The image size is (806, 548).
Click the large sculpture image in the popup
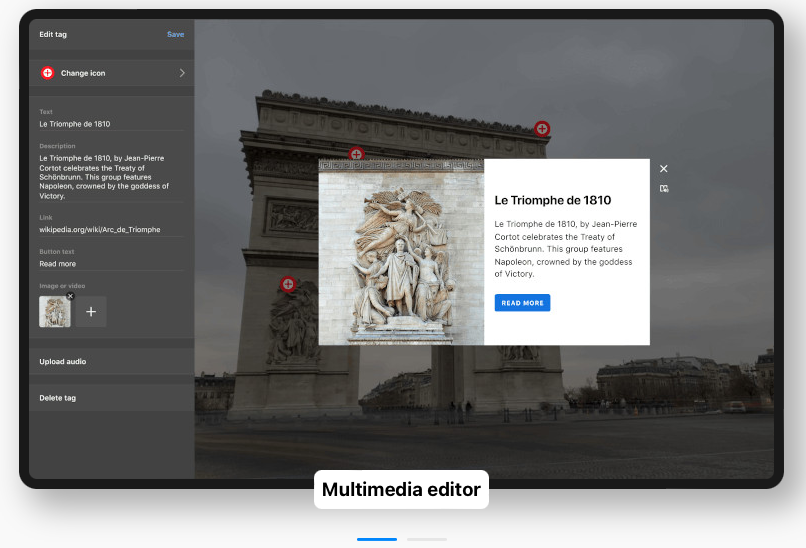401,252
